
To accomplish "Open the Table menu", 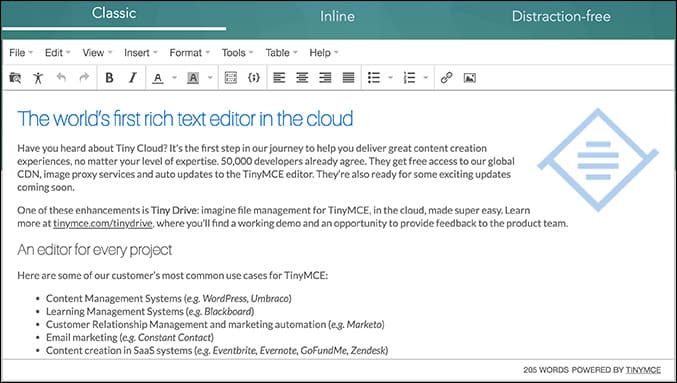I will coord(282,53).
